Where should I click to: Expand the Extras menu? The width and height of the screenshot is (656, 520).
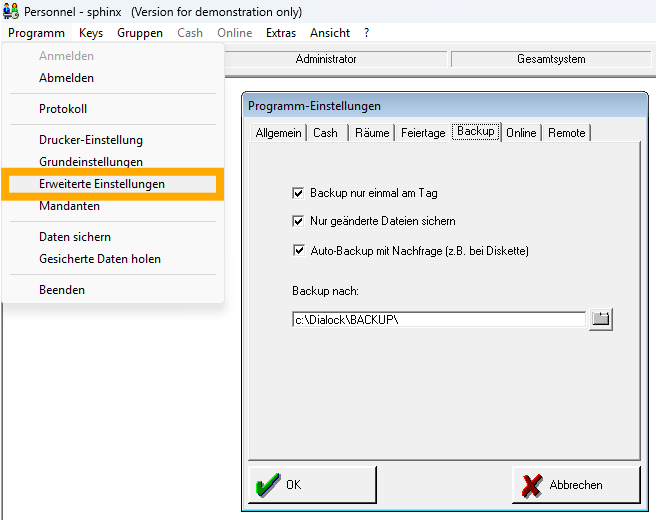pyautogui.click(x=281, y=33)
